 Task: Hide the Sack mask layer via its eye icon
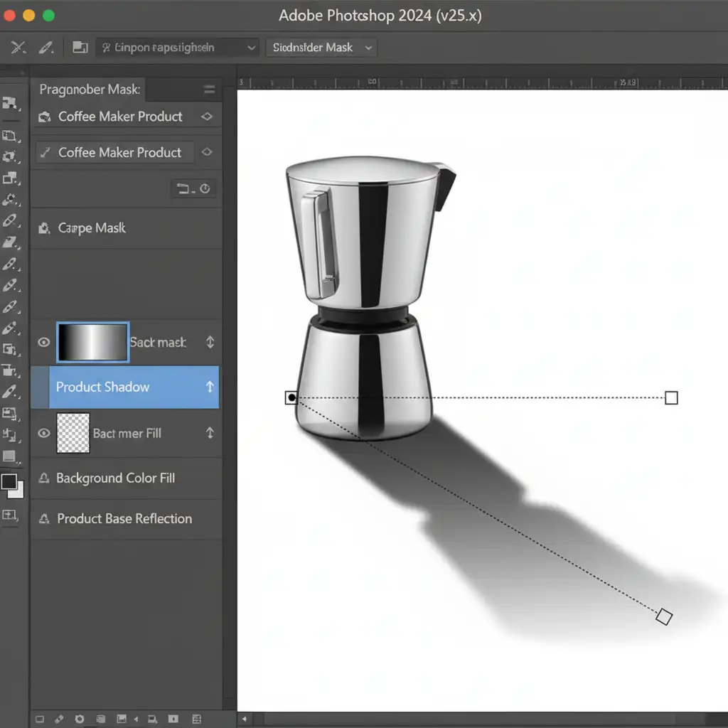tap(44, 342)
